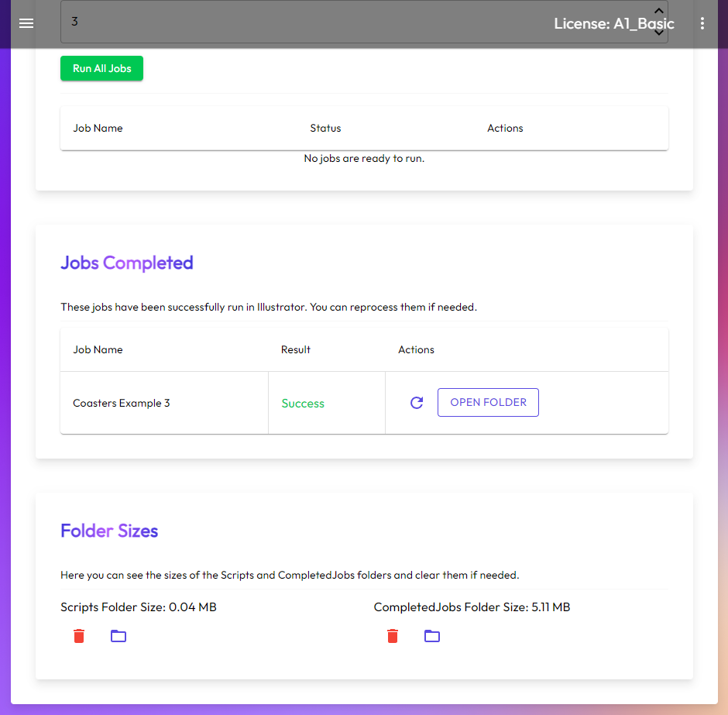Decrease the number field value with down arrow
728x715 pixels.
tap(658, 33)
